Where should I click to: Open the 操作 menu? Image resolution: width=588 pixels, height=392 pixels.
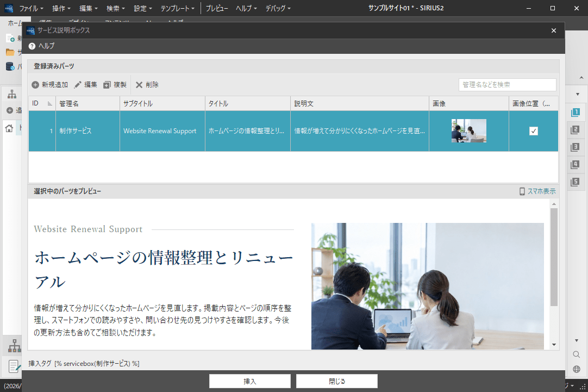tap(61, 8)
